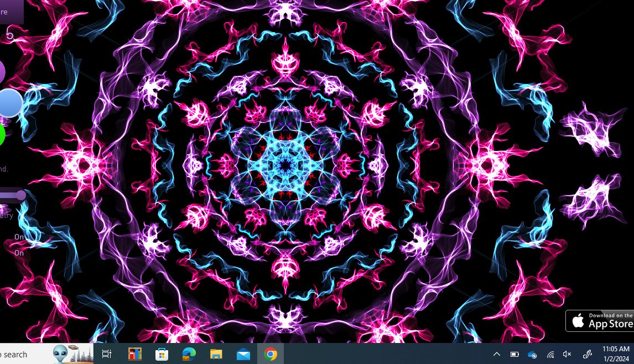
Task: Click the rotational symmetry slider handle
Action: pyautogui.click(x=21, y=195)
